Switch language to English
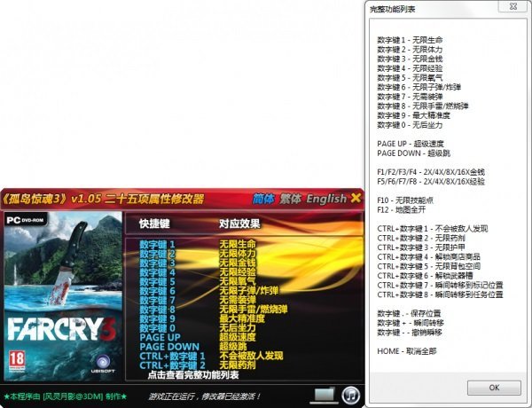This screenshot has height=408, width=532. 326,199
